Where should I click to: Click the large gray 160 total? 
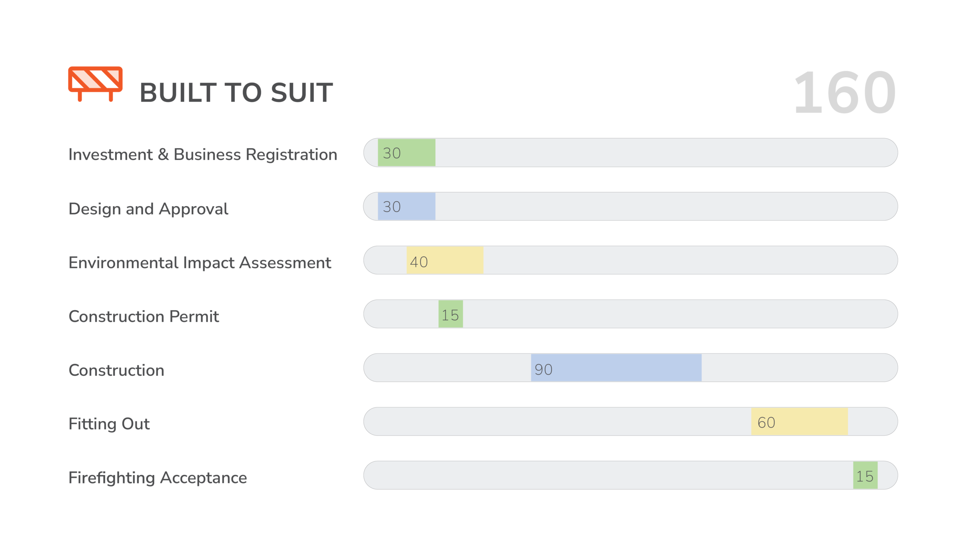[x=844, y=92]
